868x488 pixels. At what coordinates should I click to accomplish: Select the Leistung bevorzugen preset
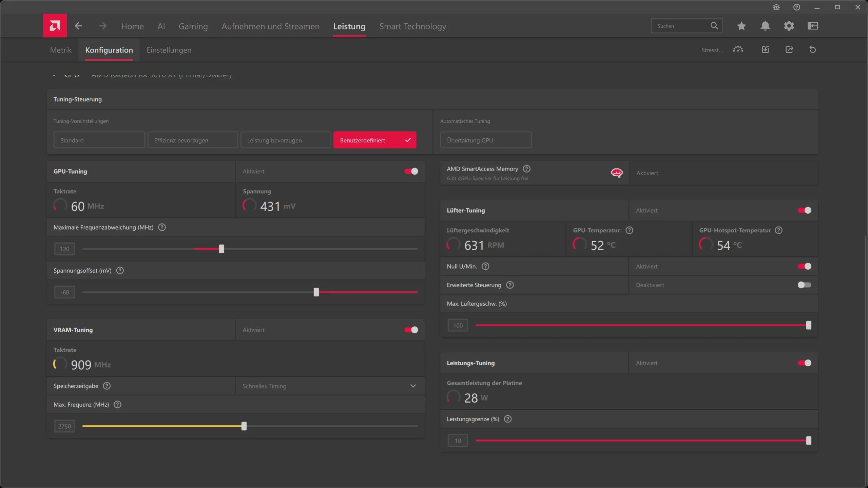point(286,140)
